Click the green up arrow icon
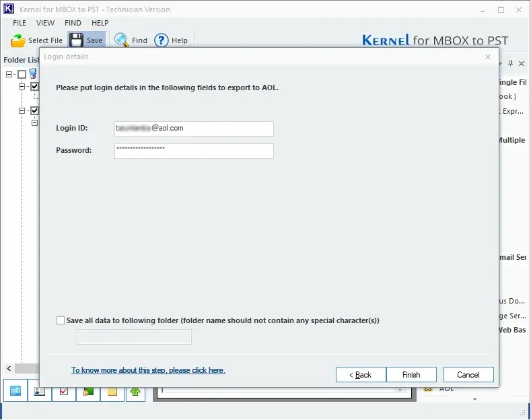Image resolution: width=531 pixels, height=420 pixels. click(135, 392)
